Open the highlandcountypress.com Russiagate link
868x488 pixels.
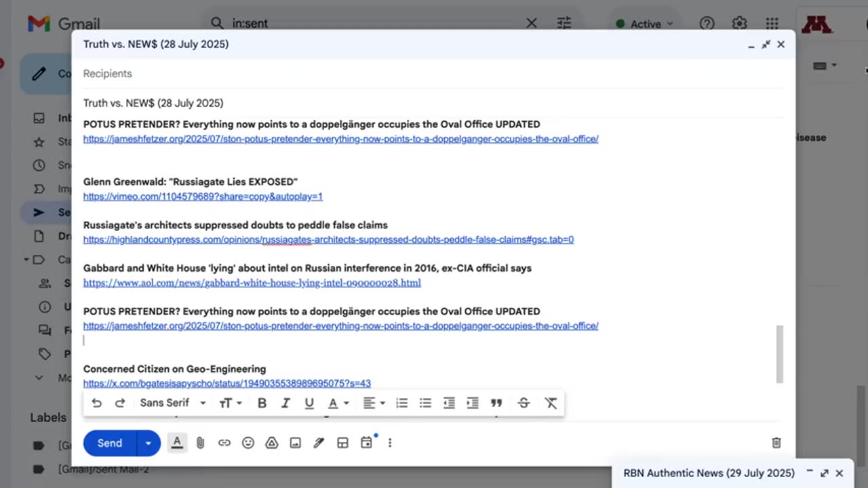328,240
